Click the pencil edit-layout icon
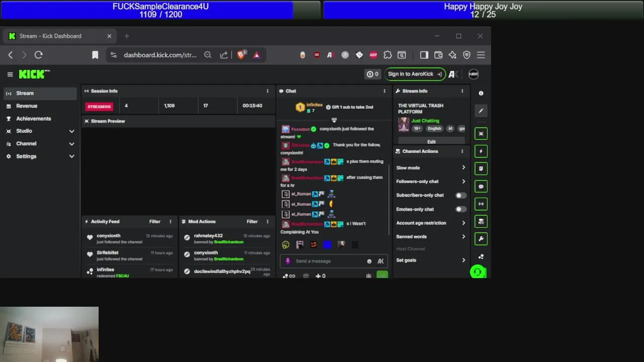The height and width of the screenshot is (362, 644). [x=481, y=111]
